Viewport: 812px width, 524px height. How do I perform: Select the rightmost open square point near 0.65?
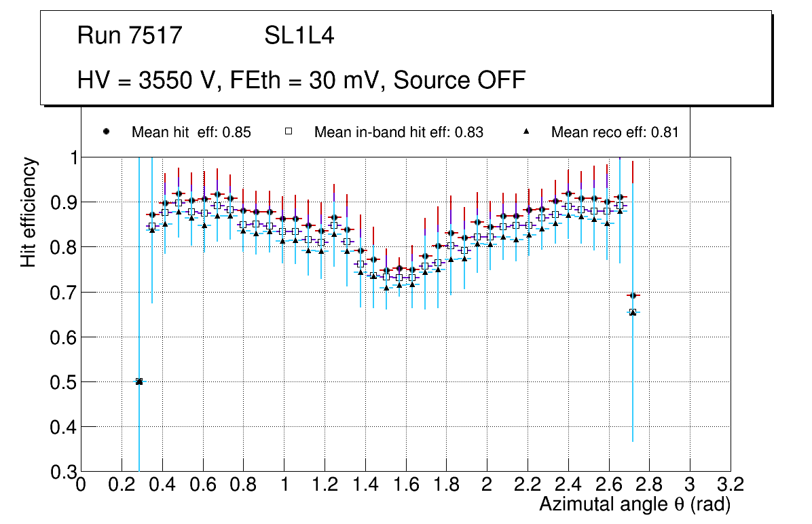(633, 312)
